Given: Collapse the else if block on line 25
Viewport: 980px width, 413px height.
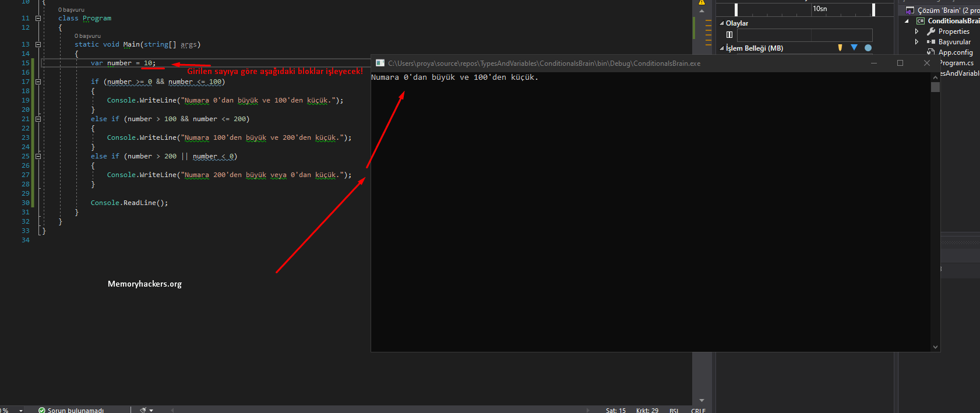Looking at the screenshot, I should pos(38,156).
